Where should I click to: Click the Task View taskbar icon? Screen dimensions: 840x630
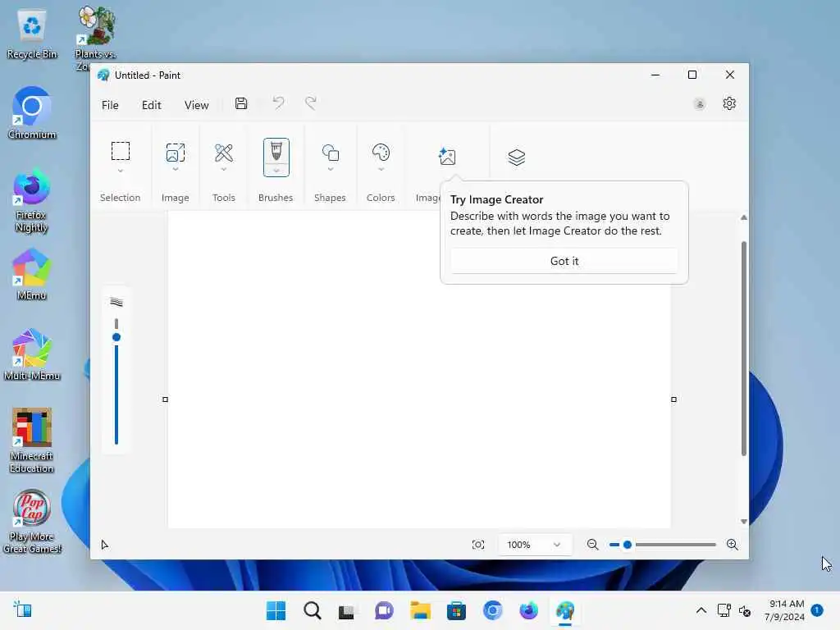(x=347, y=610)
